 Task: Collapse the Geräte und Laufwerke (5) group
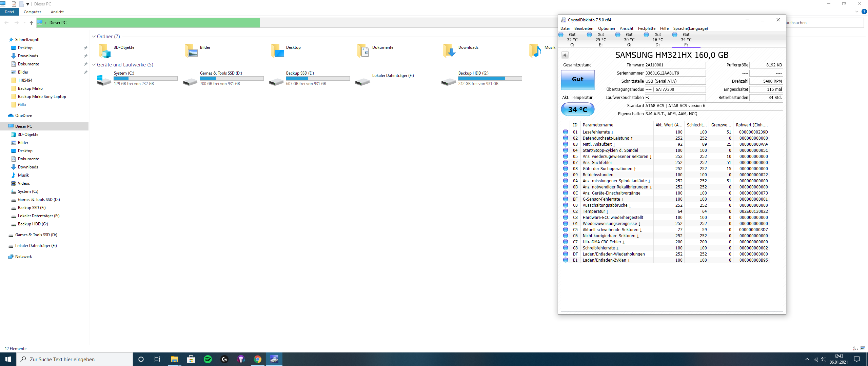[x=94, y=65]
